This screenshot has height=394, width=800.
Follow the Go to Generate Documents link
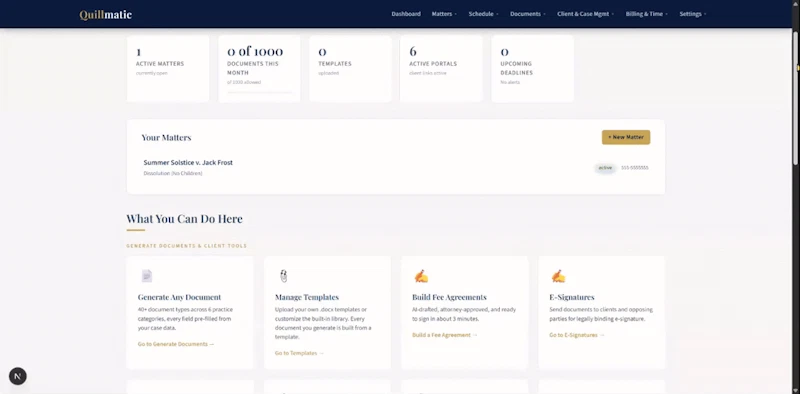pos(176,344)
